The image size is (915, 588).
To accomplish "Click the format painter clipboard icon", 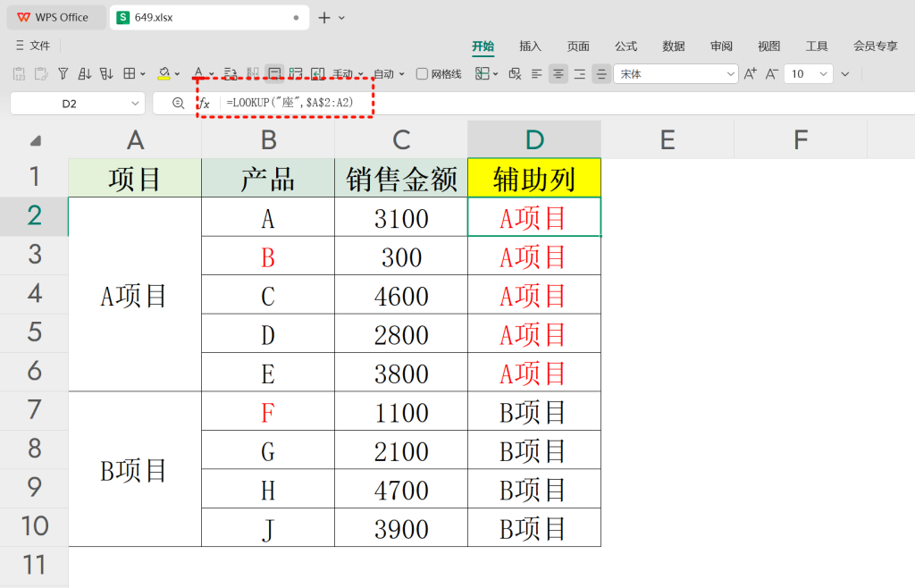I will coord(41,74).
